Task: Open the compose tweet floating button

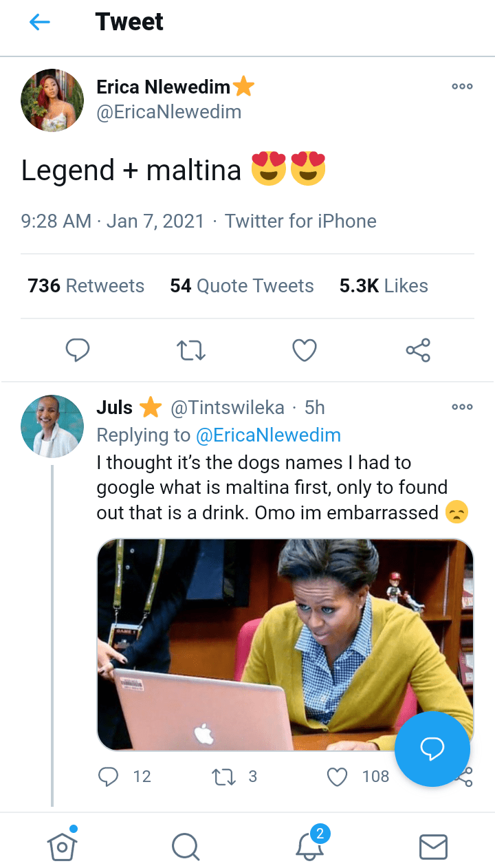Action: [432, 749]
